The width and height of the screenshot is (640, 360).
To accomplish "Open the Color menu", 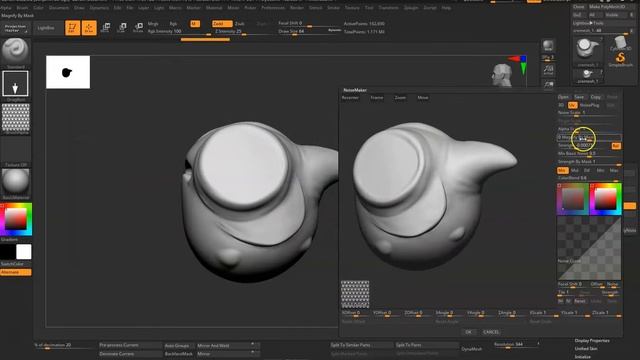I will [38, 8].
